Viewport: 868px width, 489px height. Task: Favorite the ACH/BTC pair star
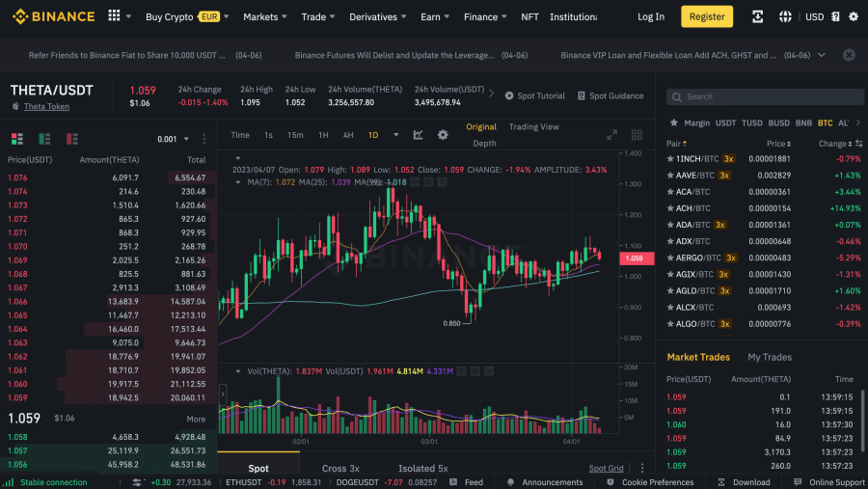click(670, 208)
